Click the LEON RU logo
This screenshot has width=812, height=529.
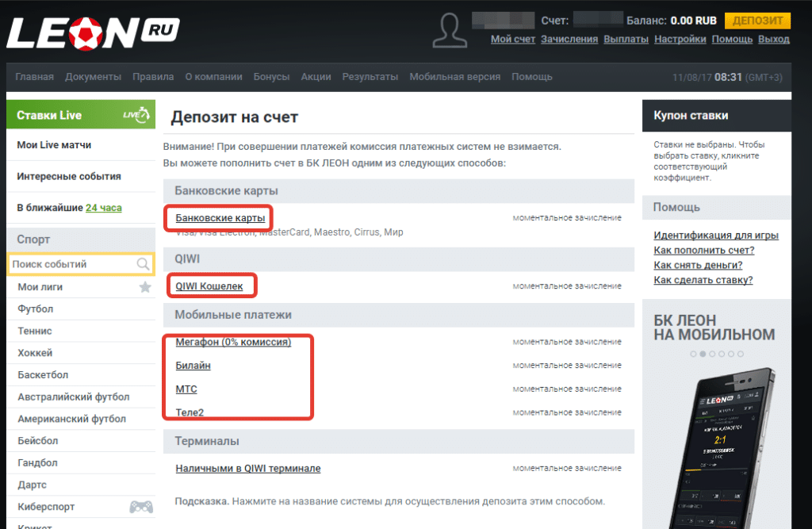coord(94,33)
